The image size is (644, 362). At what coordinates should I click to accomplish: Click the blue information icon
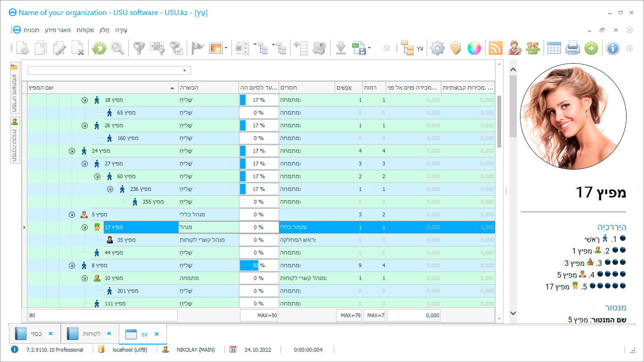click(x=612, y=48)
